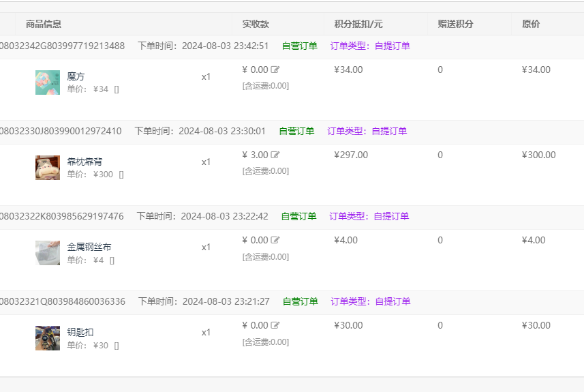This screenshot has height=392, width=584.
Task: Click the 实收款 column header
Action: tap(256, 24)
